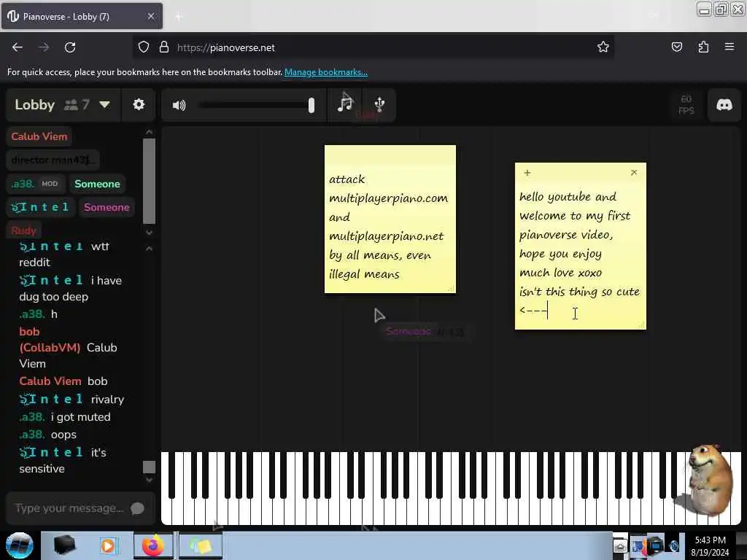The width and height of the screenshot is (747, 560).
Task: Click 'Calub Viem' name in chat
Action: (x=50, y=381)
